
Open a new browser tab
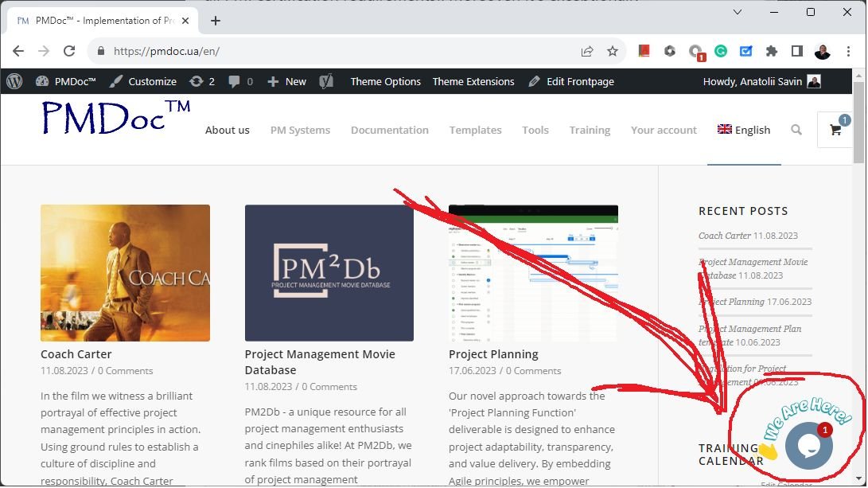pyautogui.click(x=216, y=21)
